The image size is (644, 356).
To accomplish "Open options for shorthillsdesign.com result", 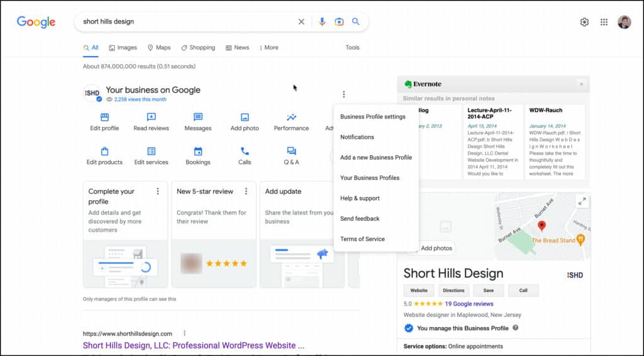I will pos(184,333).
